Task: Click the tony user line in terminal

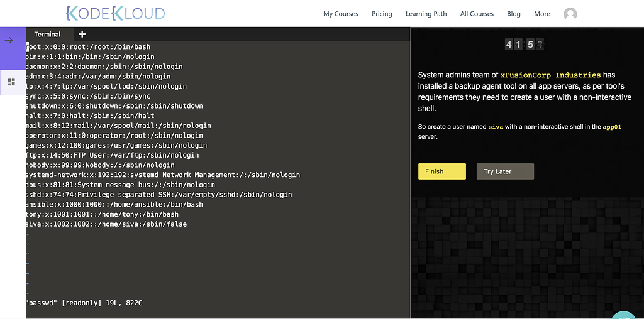Action: pyautogui.click(x=102, y=214)
